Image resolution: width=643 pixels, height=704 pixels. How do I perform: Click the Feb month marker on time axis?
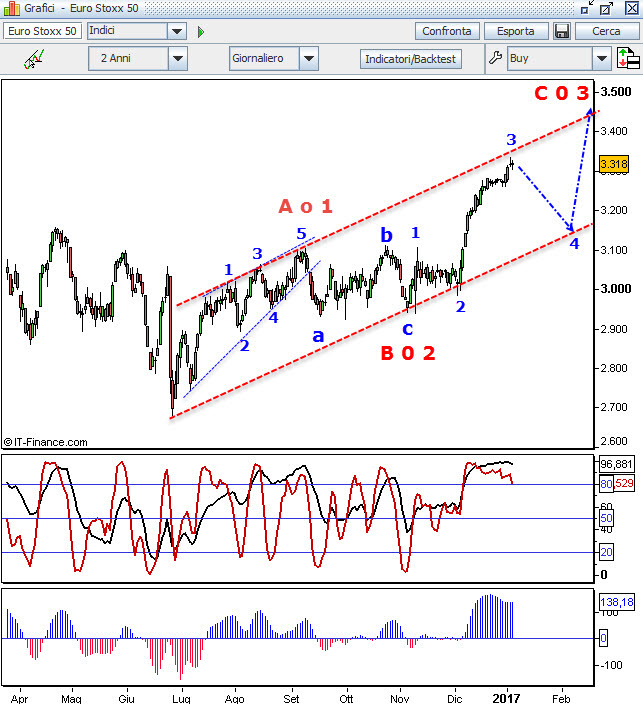click(561, 699)
